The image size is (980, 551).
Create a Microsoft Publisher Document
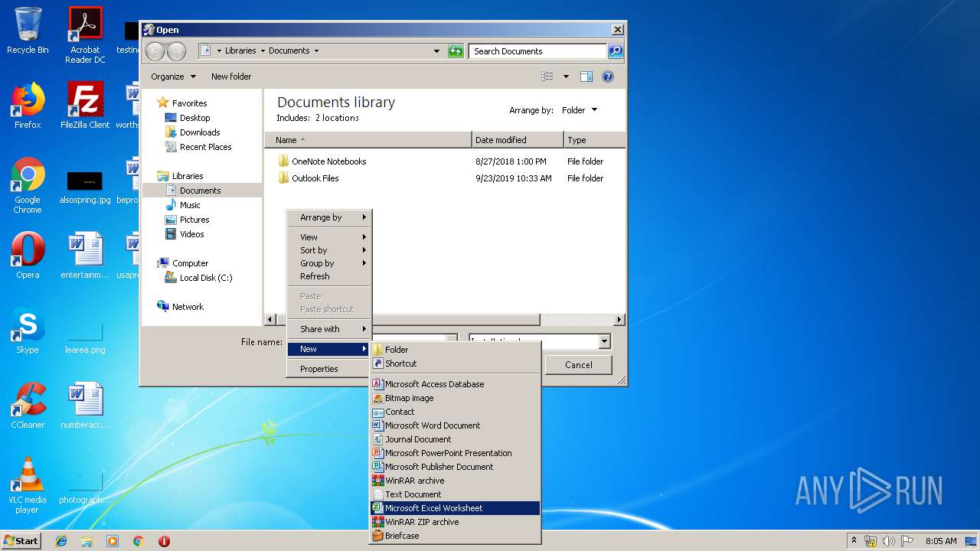455,467
